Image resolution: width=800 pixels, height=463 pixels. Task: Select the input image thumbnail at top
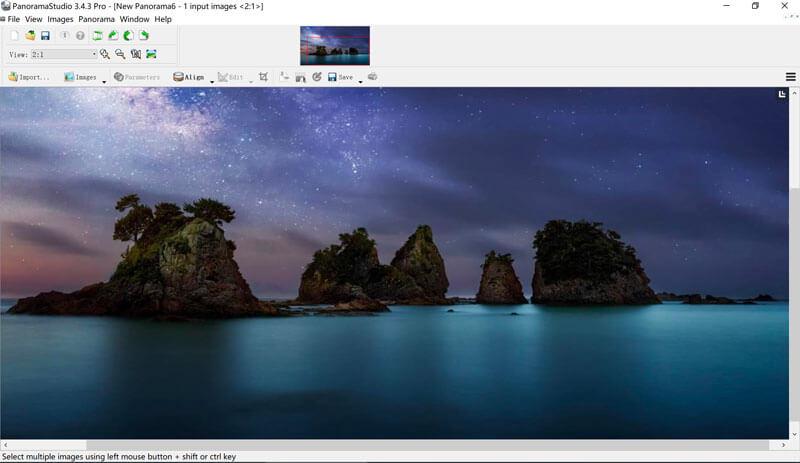pyautogui.click(x=335, y=45)
